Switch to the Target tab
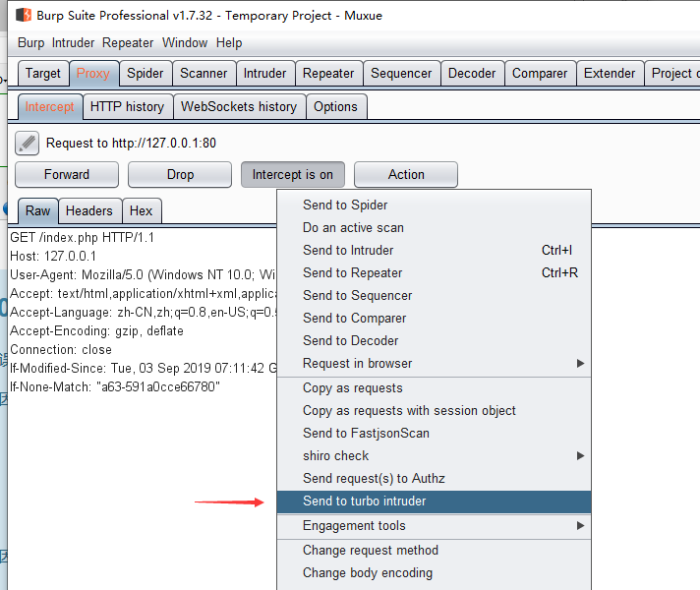Viewport: 700px width, 590px height. click(43, 73)
